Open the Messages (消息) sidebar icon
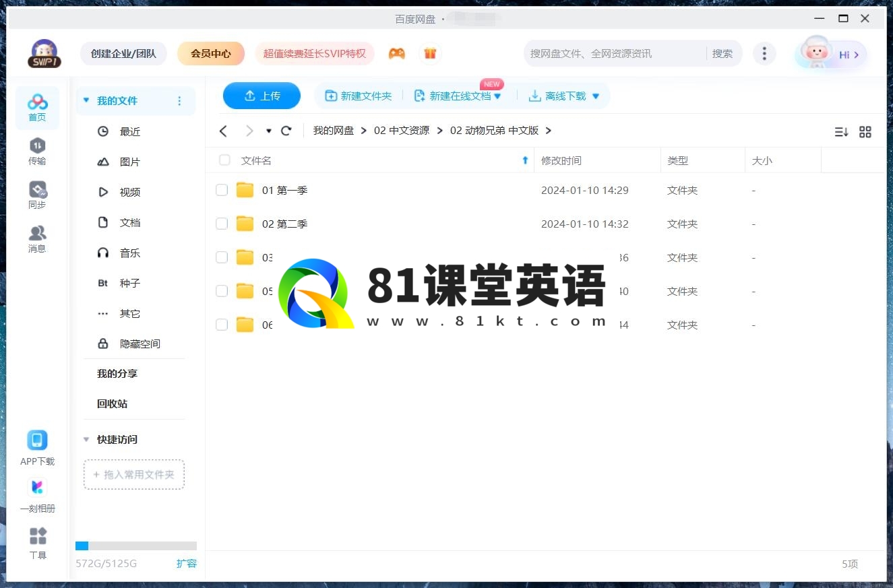The height and width of the screenshot is (588, 893). (37, 239)
